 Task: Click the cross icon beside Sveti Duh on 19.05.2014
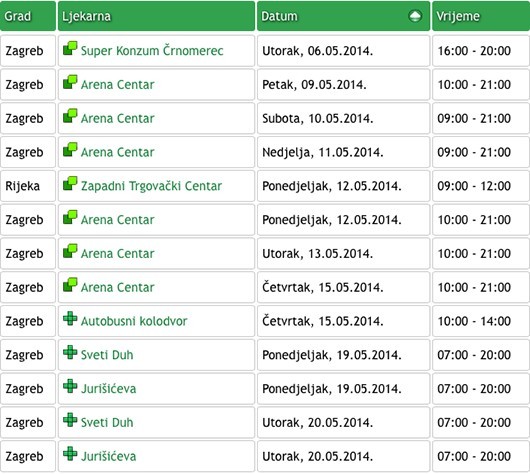coord(70,352)
